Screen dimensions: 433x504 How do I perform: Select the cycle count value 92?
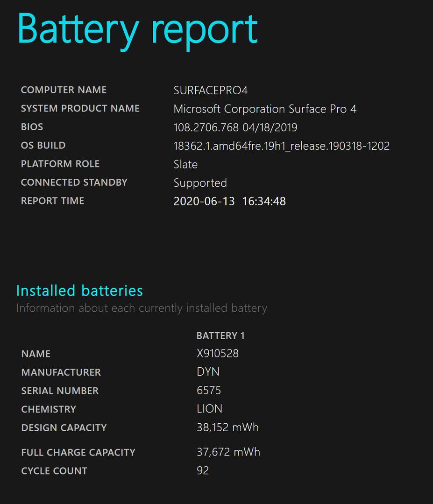203,470
